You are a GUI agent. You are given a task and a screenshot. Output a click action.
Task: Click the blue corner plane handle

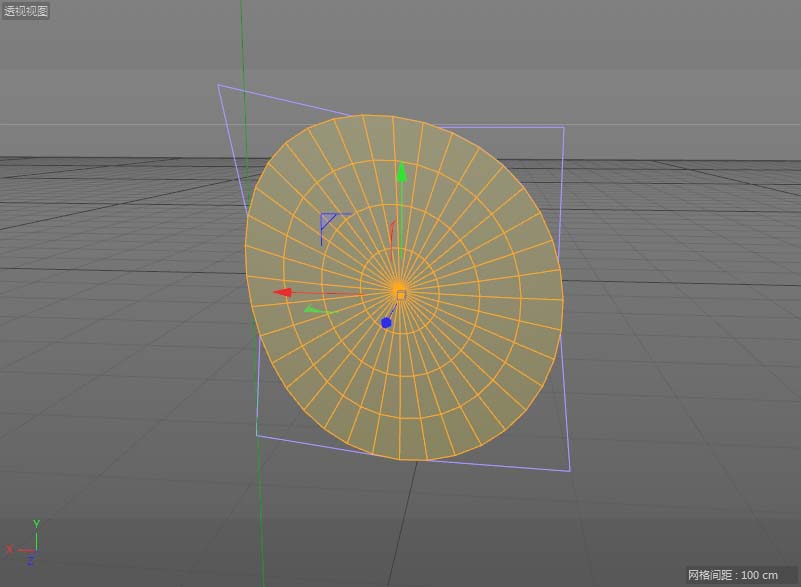point(336,229)
